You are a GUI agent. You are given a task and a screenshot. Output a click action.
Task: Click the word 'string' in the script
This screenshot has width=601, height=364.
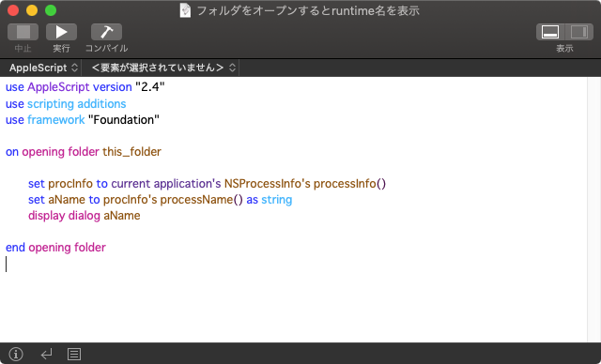point(277,200)
